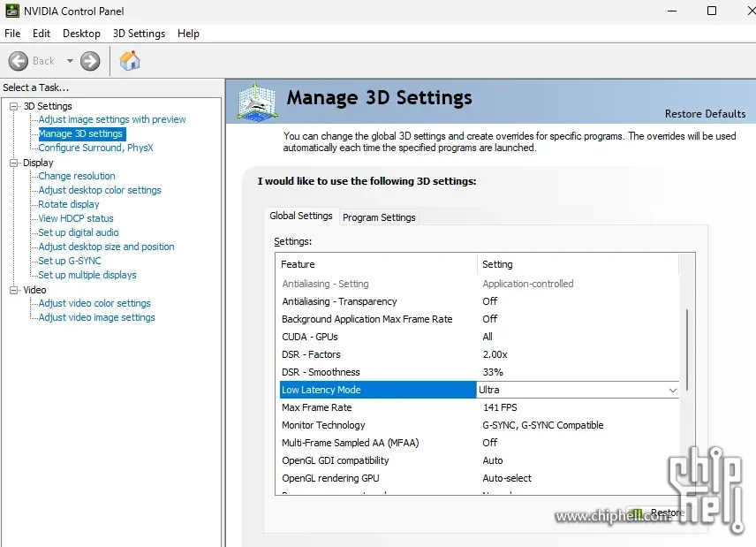The height and width of the screenshot is (547, 756).
Task: Open the Desktop menu
Action: [x=81, y=34]
